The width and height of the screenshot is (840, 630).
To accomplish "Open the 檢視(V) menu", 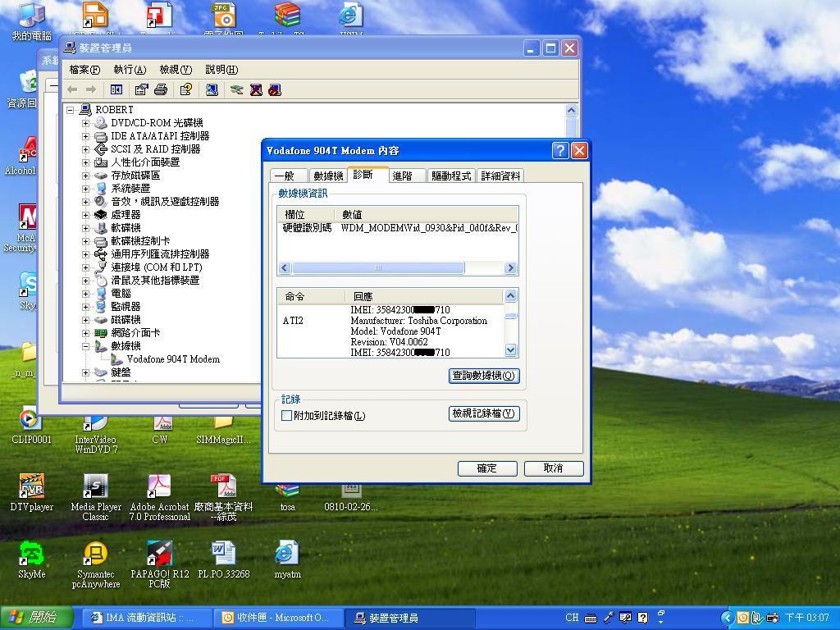I will point(175,70).
